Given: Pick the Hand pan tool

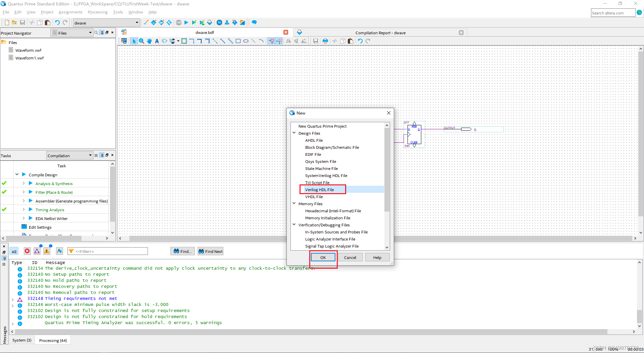Looking at the screenshot, I should coord(149,41).
